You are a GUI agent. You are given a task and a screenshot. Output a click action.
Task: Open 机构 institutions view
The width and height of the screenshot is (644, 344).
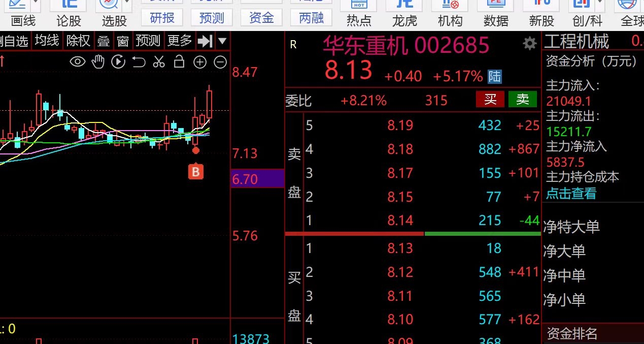(450, 21)
